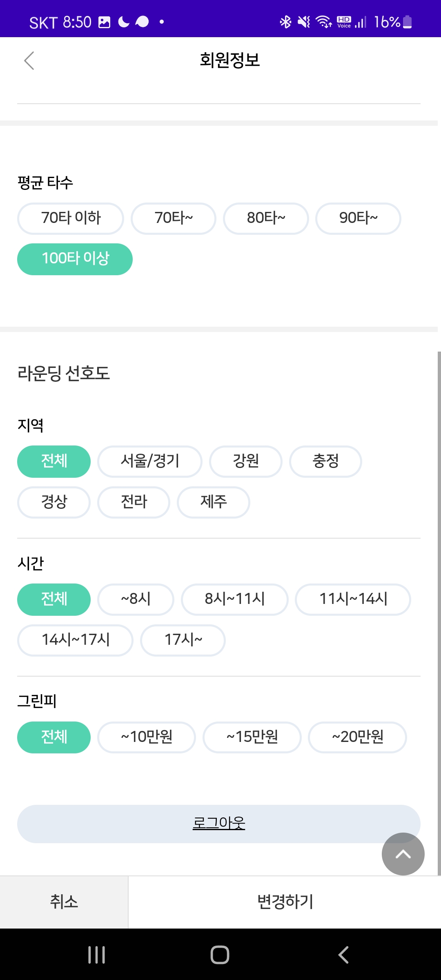441x980 pixels.
Task: Choose ~15만원 green fee option
Action: pos(252,737)
